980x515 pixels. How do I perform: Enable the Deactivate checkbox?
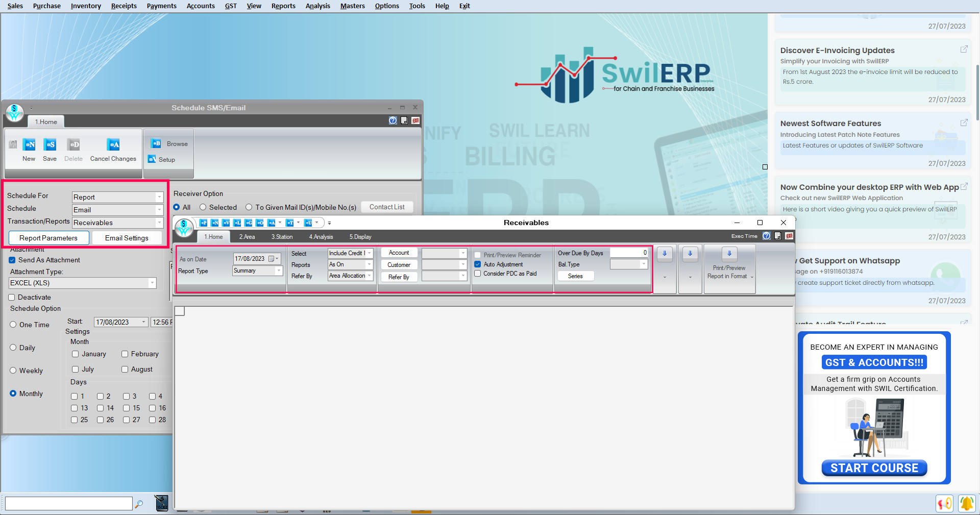pyautogui.click(x=12, y=297)
